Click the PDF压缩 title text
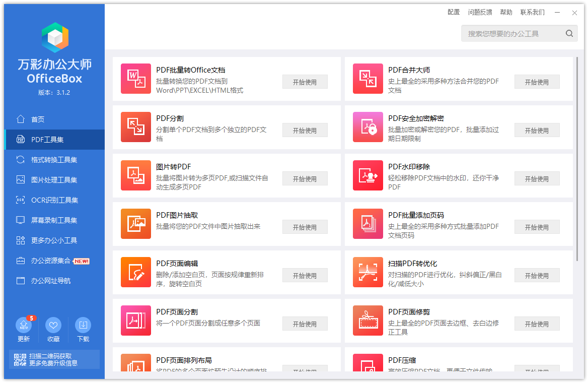588x383 pixels. (402, 360)
